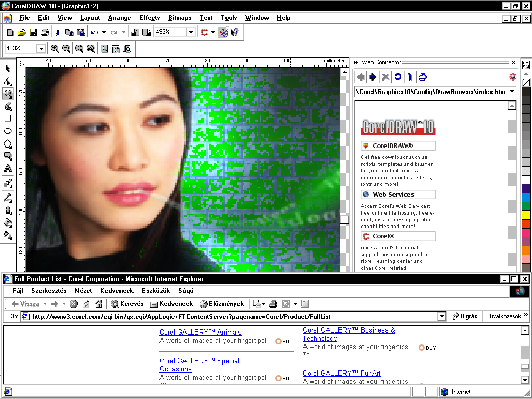532x399 pixels.
Task: Select the Zoom tool in toolbox
Action: (x=8, y=94)
